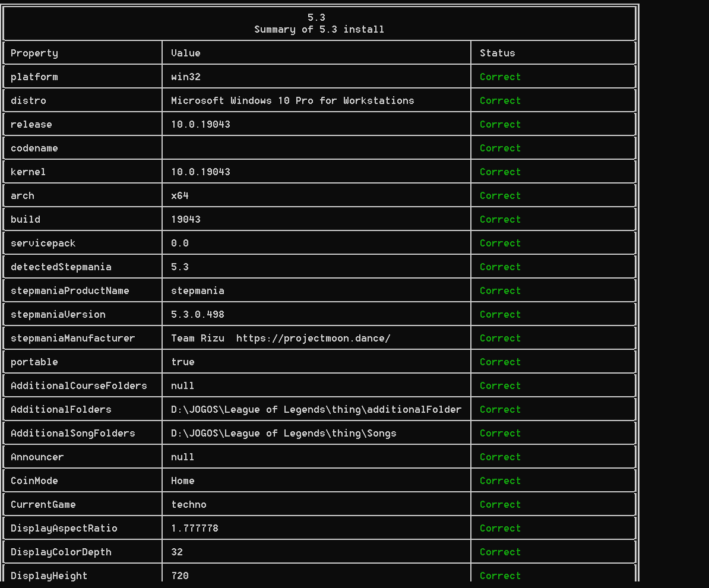709x588 pixels.
Task: Click 'Correct' status in portable row
Action: 500,362
